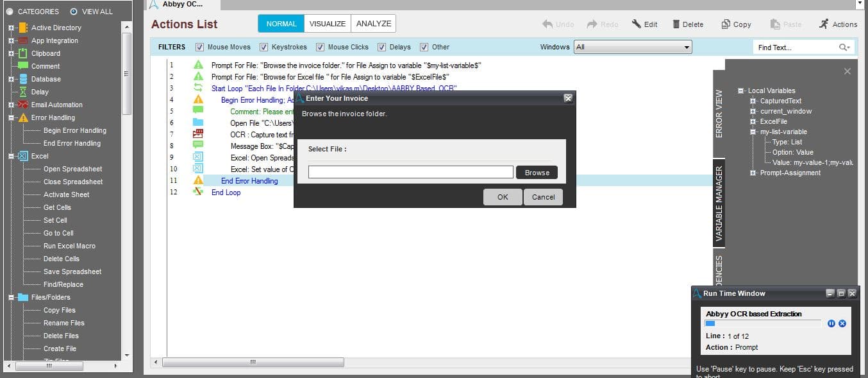Click the Select File path input field
Viewport: 868px width, 378px height.
click(x=410, y=172)
